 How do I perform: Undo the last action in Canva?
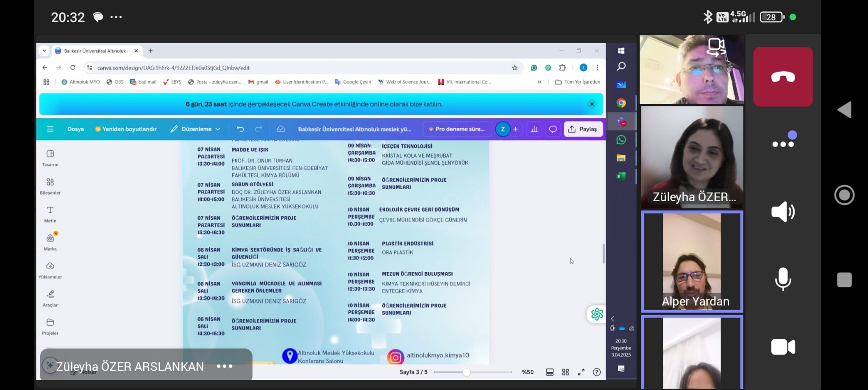tap(240, 129)
